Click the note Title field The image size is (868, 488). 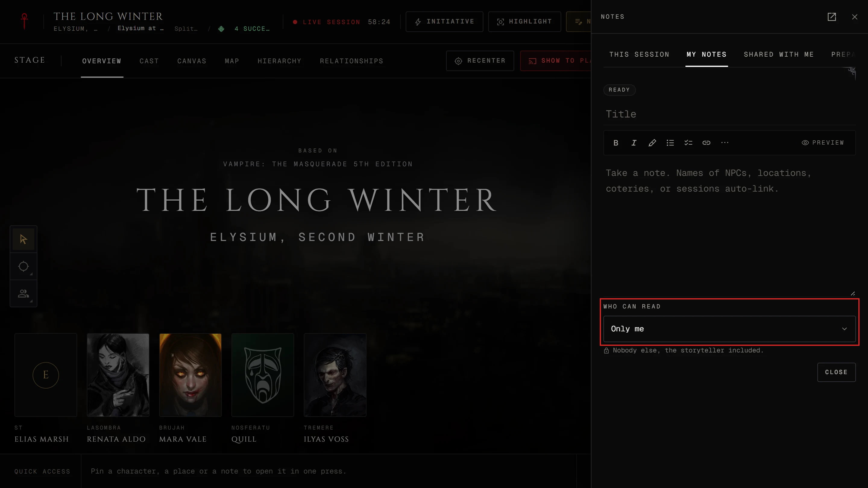(729, 114)
